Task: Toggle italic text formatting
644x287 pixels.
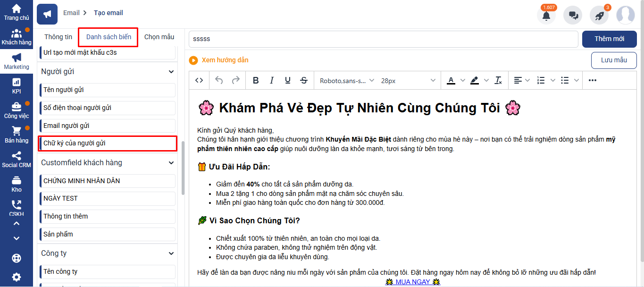Action: 272,81
